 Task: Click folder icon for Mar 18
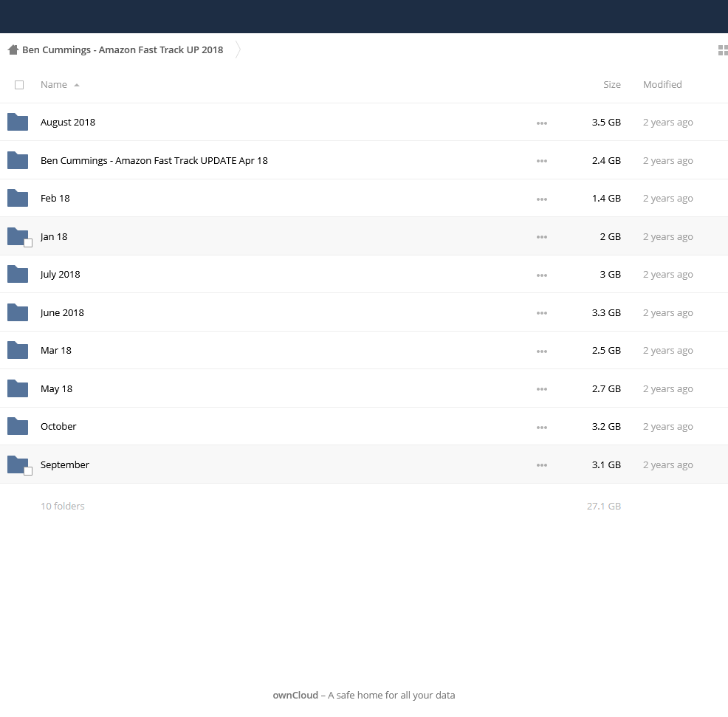[18, 351]
